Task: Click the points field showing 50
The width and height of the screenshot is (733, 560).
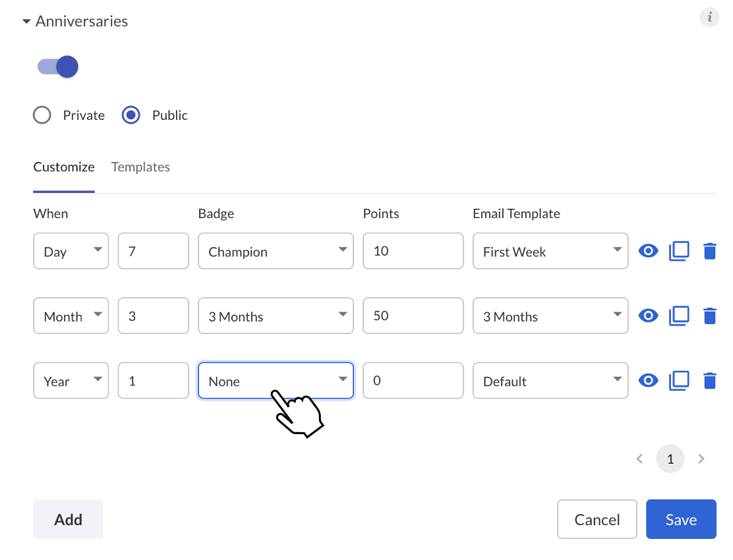Action: [413, 316]
